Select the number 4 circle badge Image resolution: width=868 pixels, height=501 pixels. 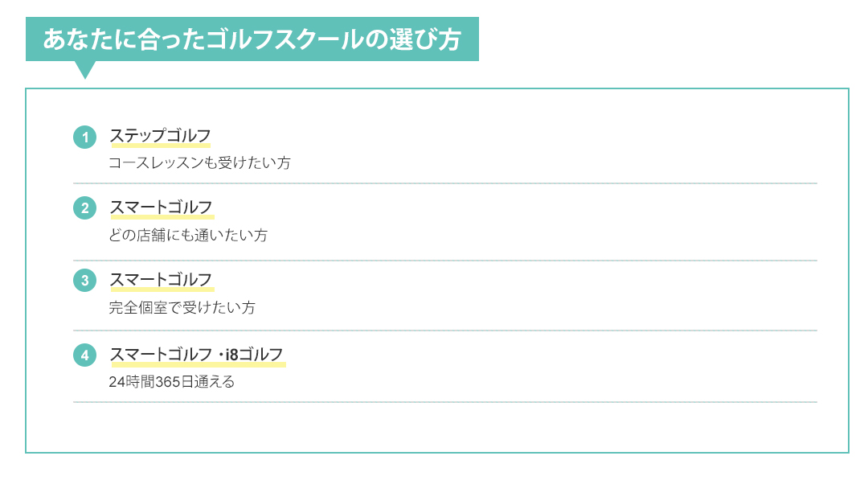pos(84,355)
